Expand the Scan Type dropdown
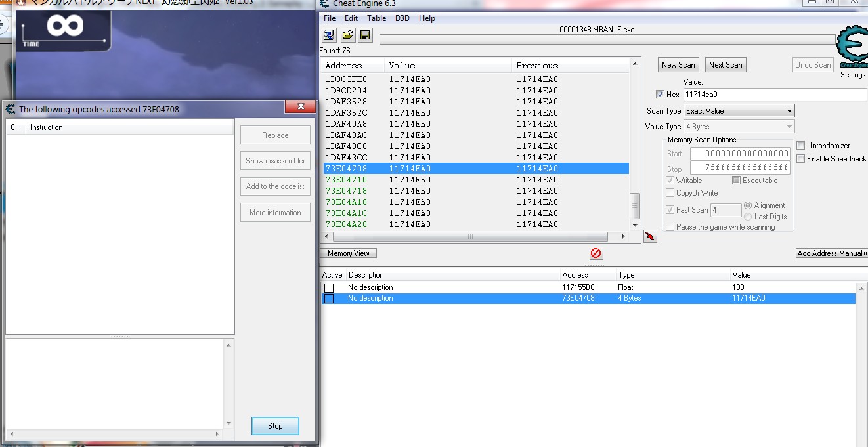Screen dimensions: 868x447 click(739, 111)
